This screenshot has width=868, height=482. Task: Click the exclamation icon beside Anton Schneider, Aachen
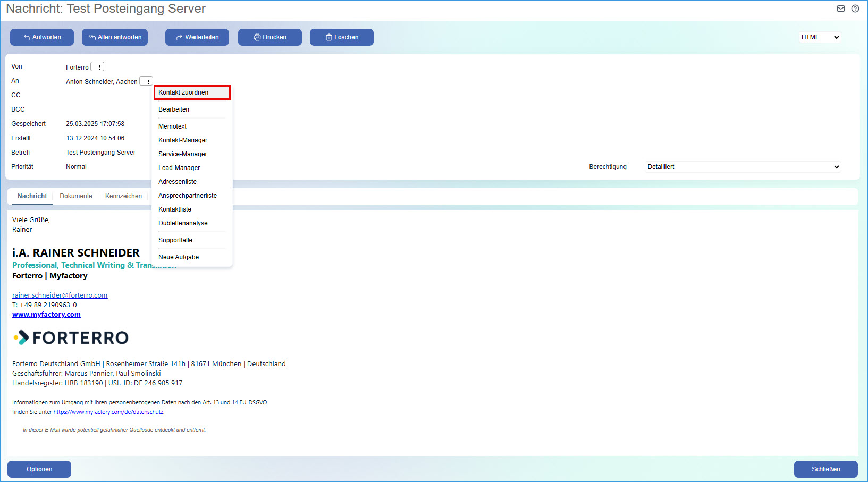(146, 81)
